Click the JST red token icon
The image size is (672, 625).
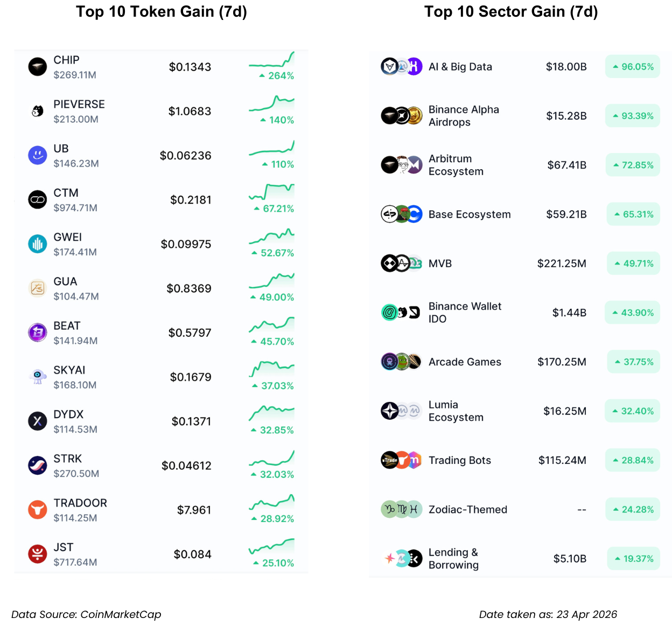pos(38,553)
